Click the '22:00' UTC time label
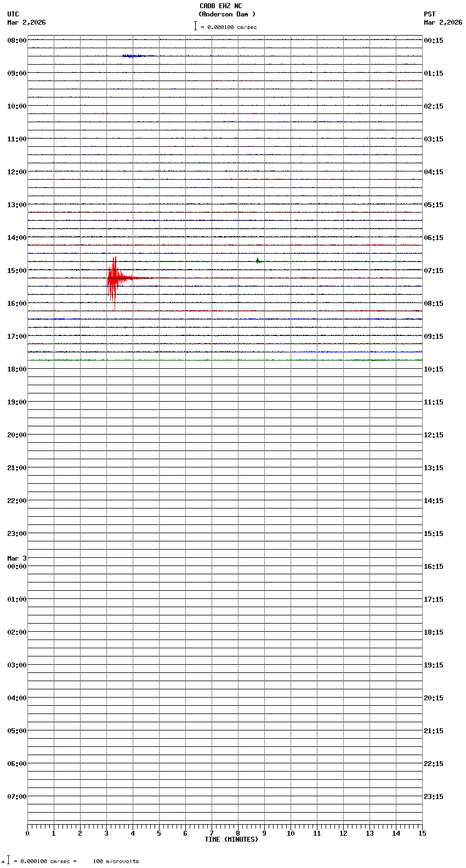Viewport: 466px width, 868px height. 17,501
